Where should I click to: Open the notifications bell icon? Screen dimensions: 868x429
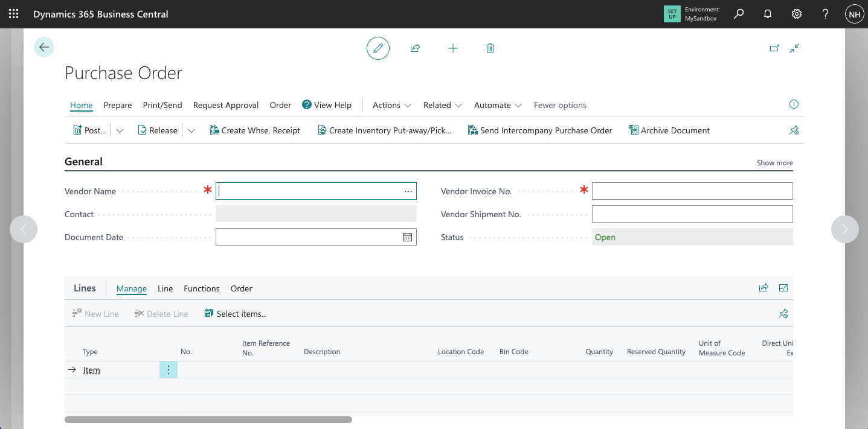[768, 14]
